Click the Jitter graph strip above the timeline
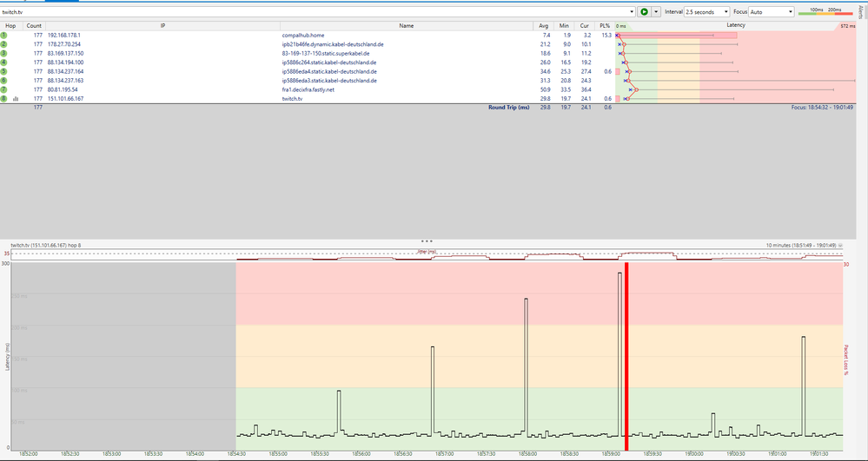Viewport: 868px width, 461px height. click(427, 255)
